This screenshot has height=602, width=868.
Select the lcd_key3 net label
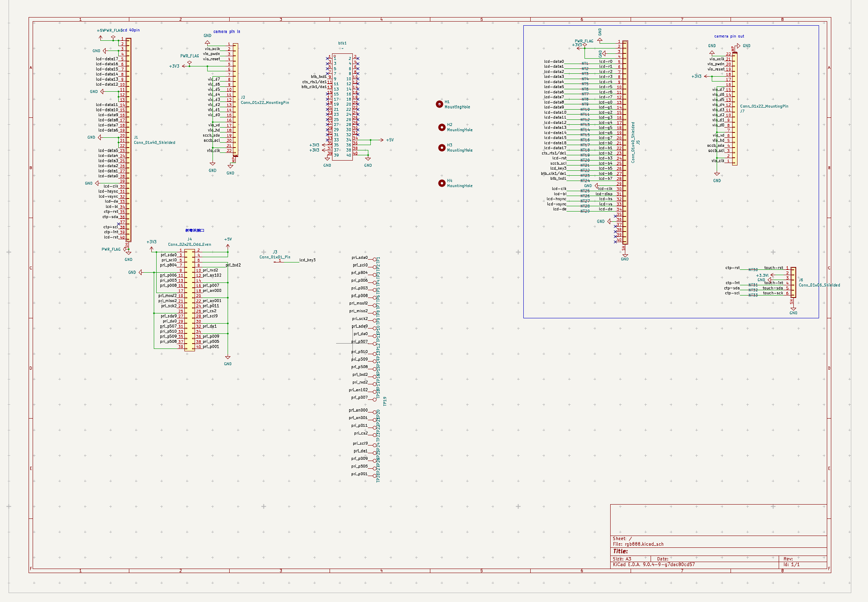(307, 260)
